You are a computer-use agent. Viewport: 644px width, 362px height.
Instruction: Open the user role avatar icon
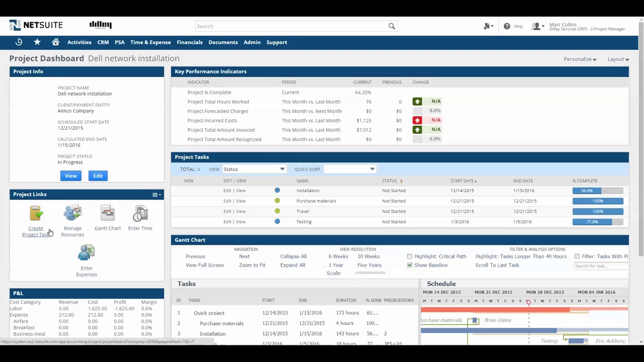point(537,26)
